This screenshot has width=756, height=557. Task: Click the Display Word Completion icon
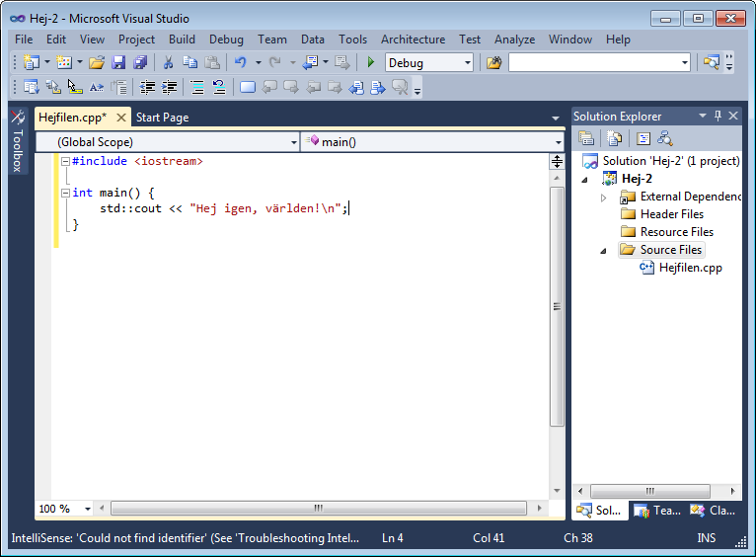point(97,87)
